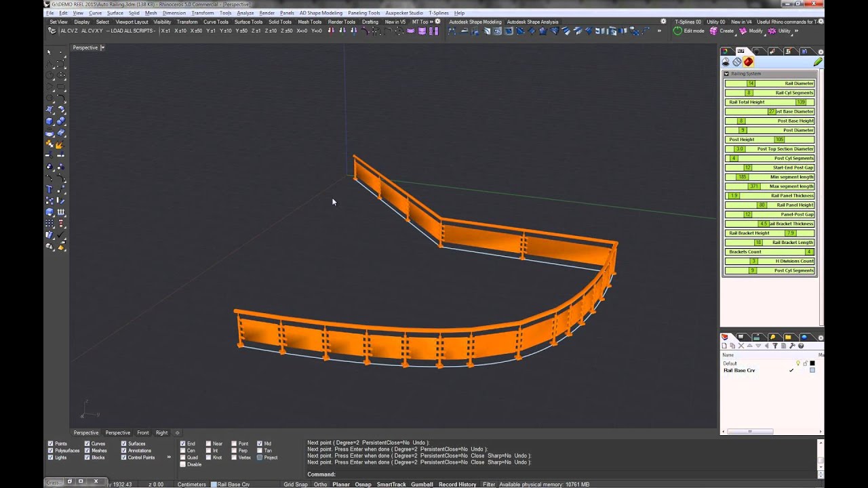
Task: Click the Explode (orange arrow) tool
Action: click(60, 144)
